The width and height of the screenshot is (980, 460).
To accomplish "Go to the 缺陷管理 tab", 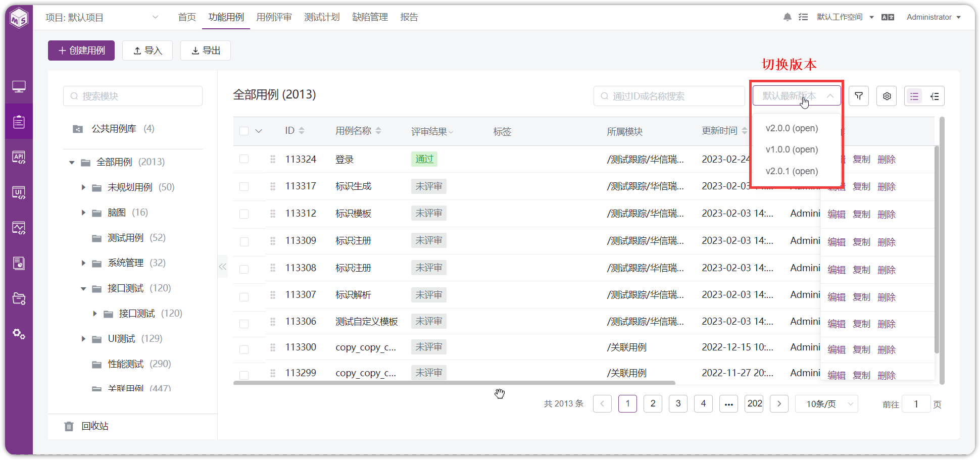I will (370, 17).
